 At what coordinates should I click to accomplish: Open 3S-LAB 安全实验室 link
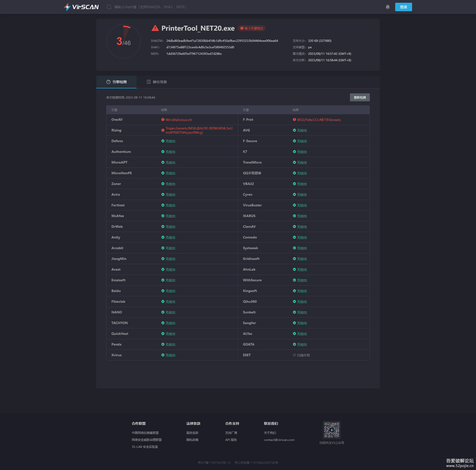pos(145,447)
